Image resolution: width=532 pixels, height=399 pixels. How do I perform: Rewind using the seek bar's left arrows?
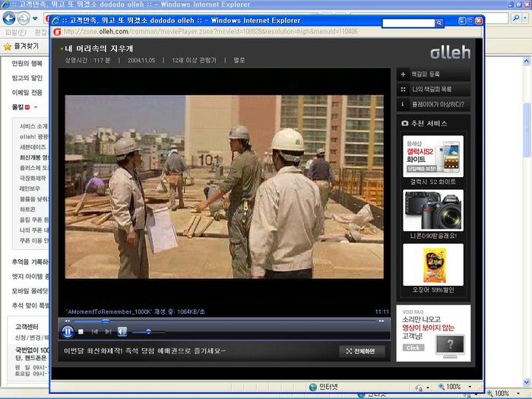tap(67, 321)
